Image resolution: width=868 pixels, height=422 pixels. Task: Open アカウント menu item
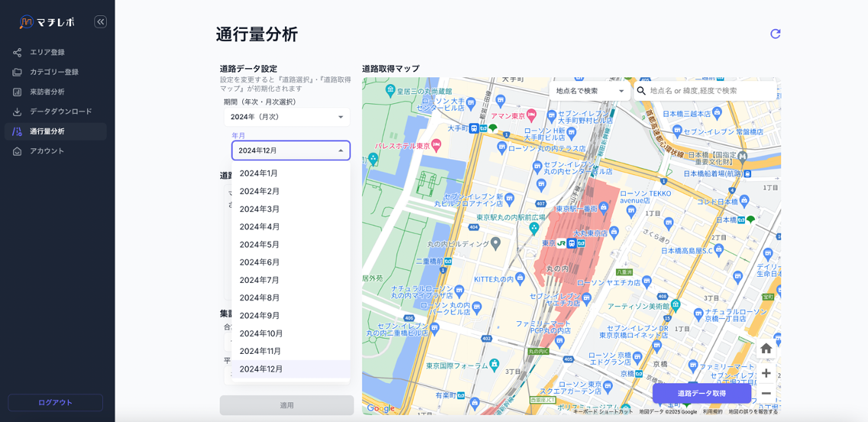pyautogui.click(x=55, y=151)
